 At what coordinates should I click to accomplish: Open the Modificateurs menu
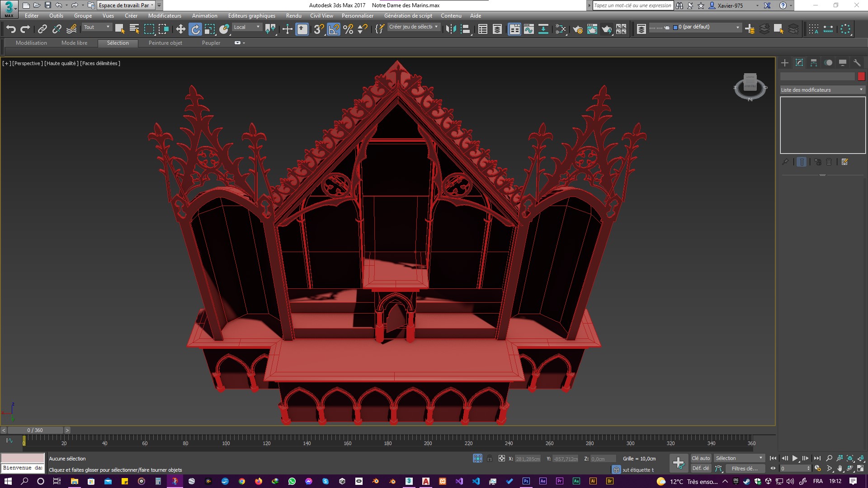point(165,16)
